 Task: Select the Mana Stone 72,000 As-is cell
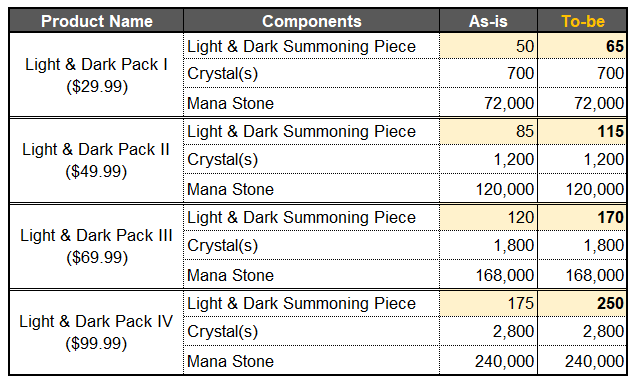(x=488, y=103)
